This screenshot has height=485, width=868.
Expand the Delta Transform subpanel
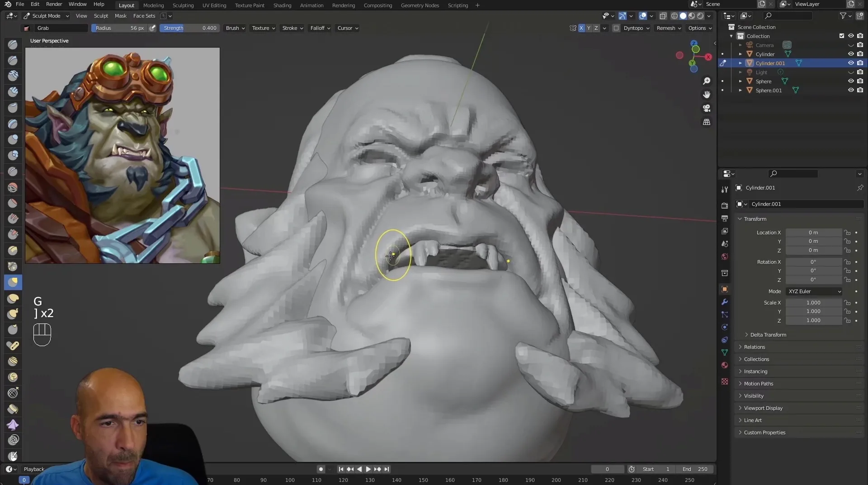(x=768, y=335)
